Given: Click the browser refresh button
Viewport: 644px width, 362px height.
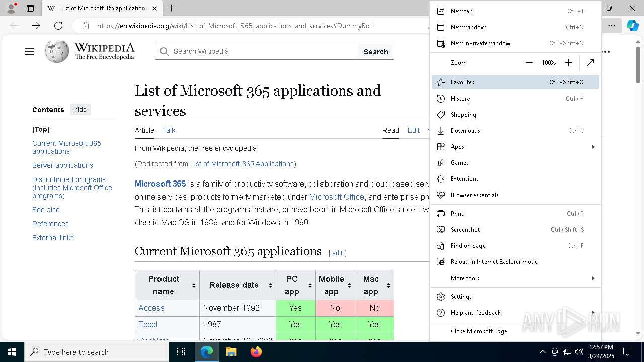Looking at the screenshot, I should point(58,26).
